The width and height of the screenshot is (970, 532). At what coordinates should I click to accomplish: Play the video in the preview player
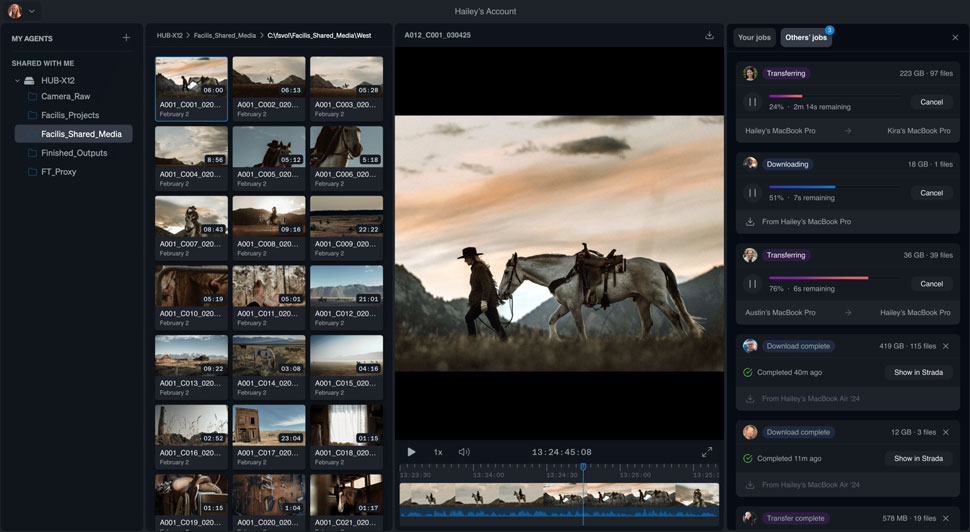411,452
